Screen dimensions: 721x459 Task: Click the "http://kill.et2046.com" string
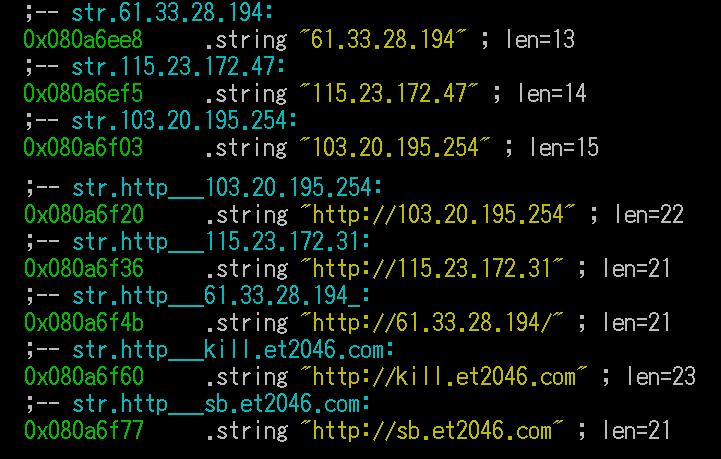[x=443, y=377]
